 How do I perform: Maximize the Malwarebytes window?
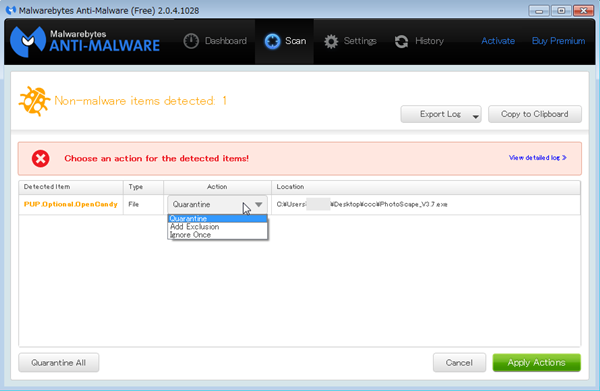[561, 11]
